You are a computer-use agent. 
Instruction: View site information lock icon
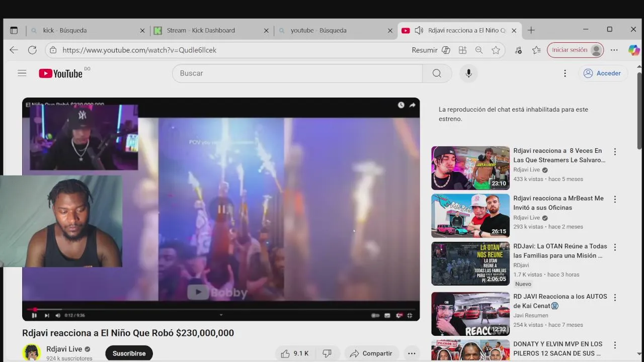[x=53, y=50]
